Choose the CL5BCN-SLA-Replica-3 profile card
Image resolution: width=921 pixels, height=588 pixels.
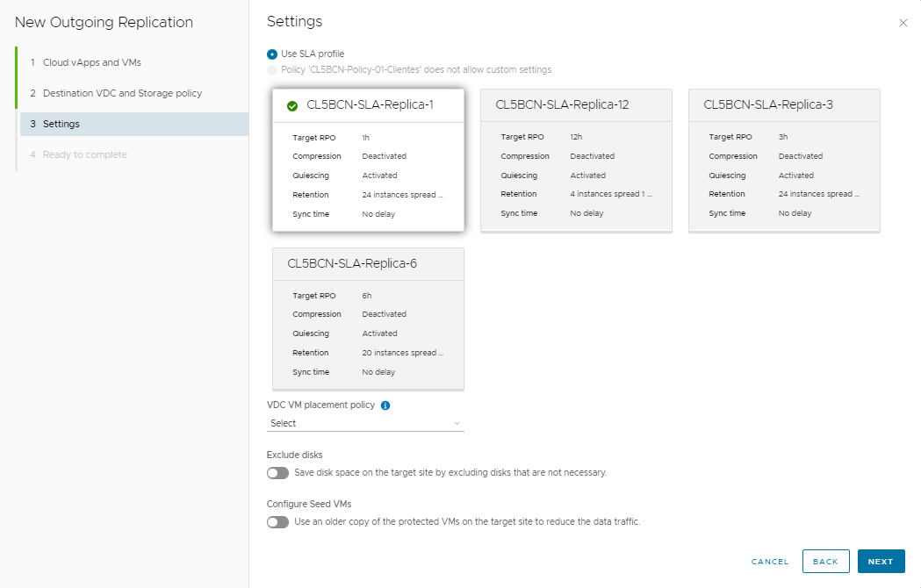point(784,161)
